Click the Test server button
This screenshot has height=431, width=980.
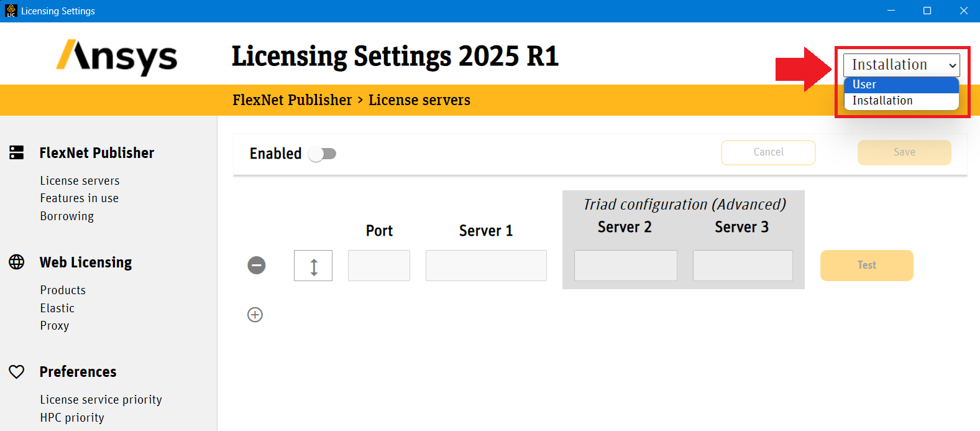click(867, 266)
